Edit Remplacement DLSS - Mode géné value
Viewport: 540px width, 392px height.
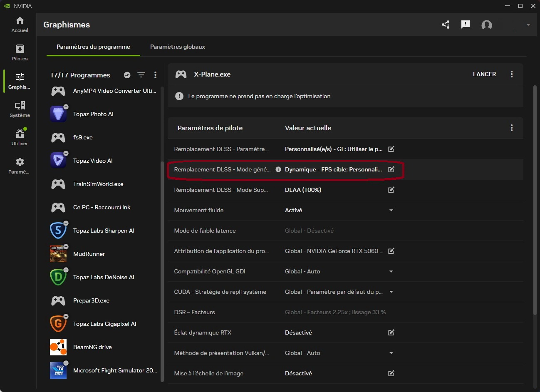[391, 169]
